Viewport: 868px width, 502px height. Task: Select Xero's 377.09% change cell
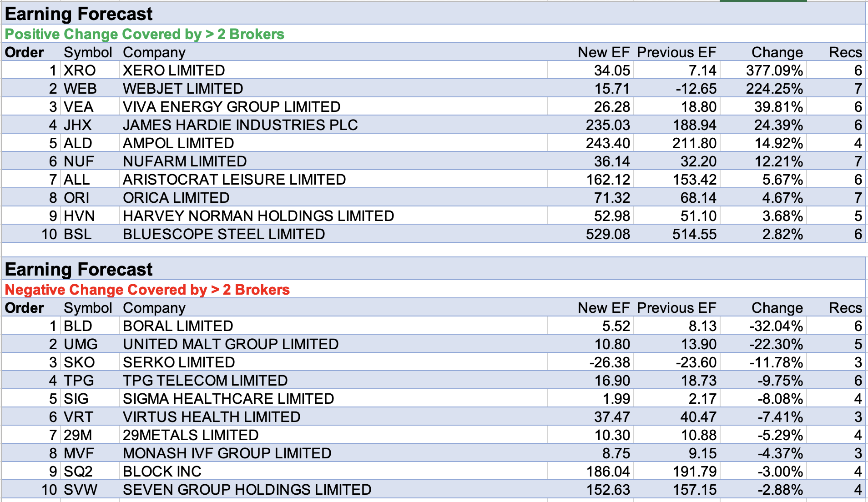point(774,70)
